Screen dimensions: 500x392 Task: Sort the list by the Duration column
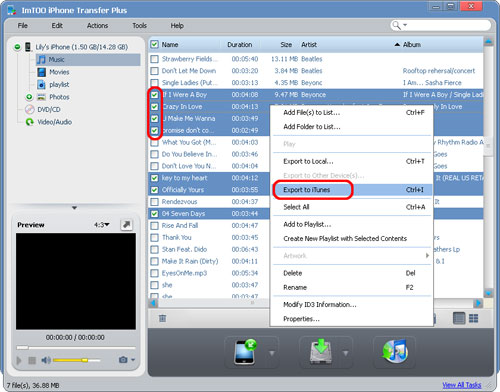coord(239,45)
